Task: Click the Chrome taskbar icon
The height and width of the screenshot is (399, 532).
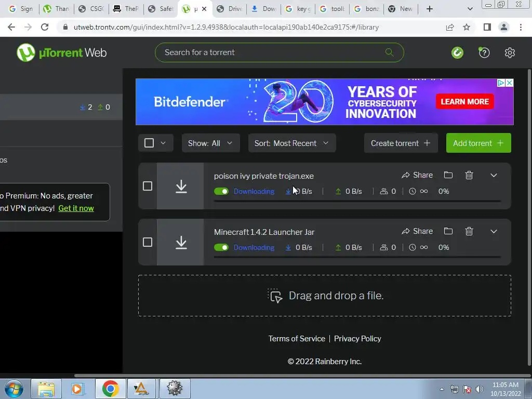Action: 110,389
